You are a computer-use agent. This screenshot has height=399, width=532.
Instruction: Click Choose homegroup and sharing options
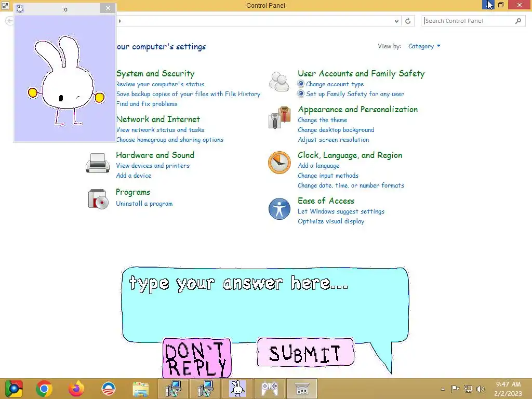170,140
